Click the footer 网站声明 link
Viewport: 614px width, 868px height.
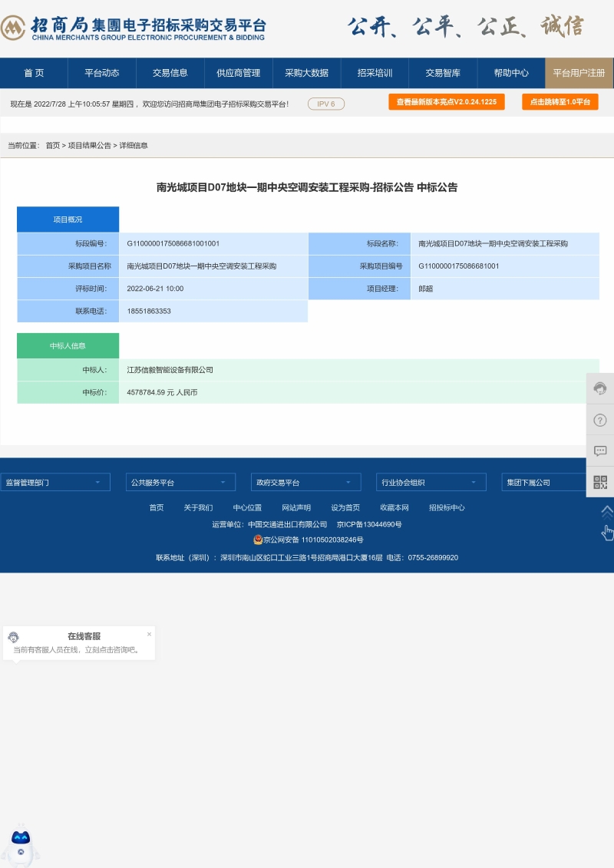click(x=296, y=507)
